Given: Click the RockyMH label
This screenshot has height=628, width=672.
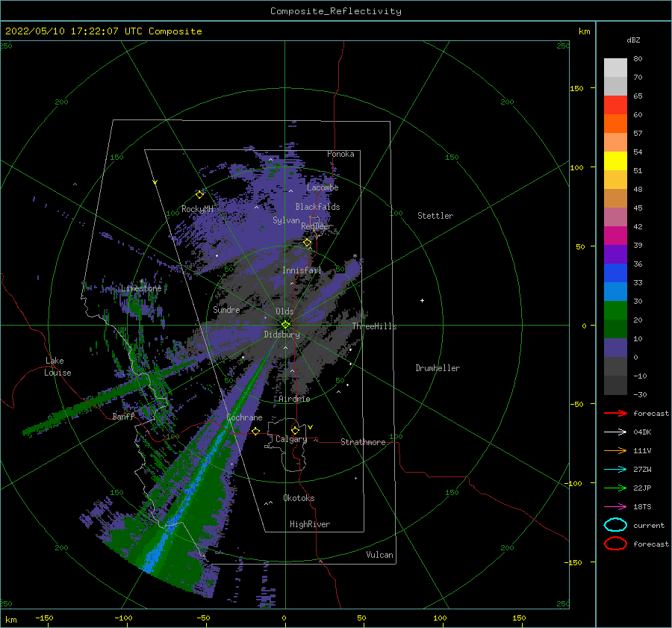Looking at the screenshot, I should pyautogui.click(x=197, y=209).
